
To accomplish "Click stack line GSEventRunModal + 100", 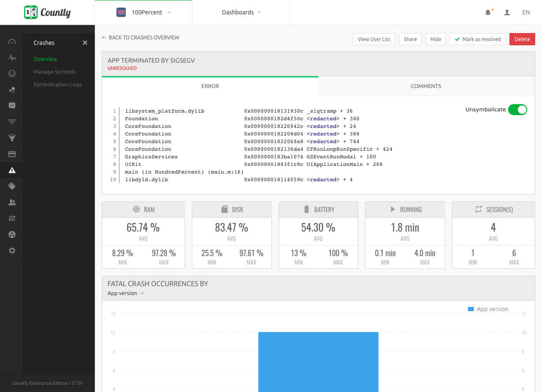I will pos(250,157).
